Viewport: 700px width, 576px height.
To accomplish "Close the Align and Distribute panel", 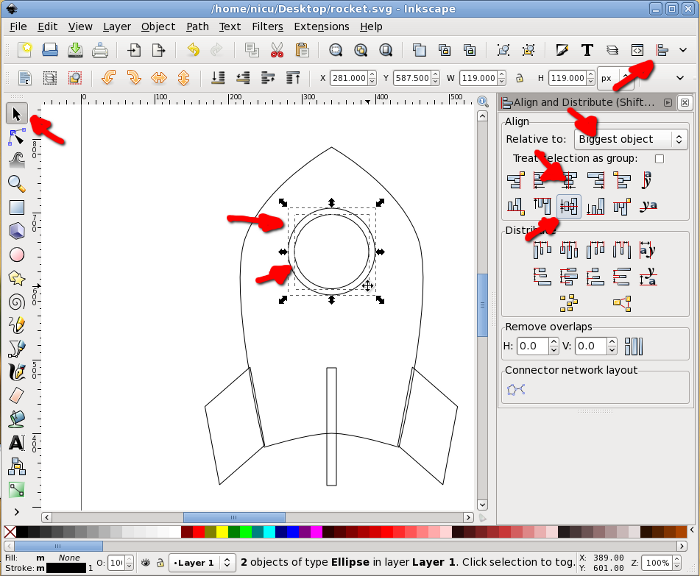I will 684,103.
